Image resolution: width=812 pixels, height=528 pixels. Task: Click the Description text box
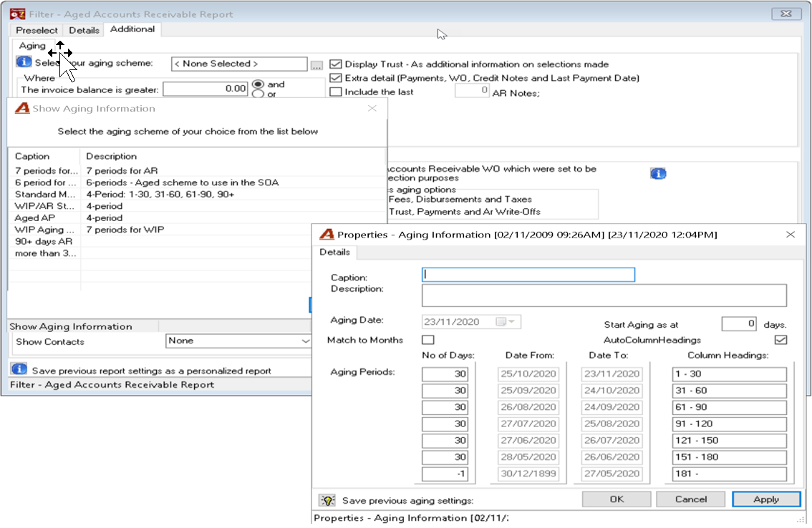click(604, 295)
